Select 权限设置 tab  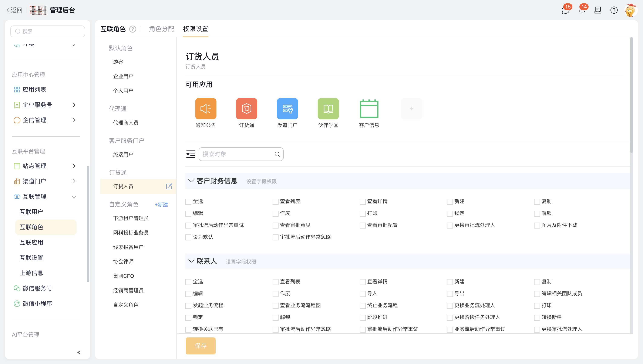(195, 29)
